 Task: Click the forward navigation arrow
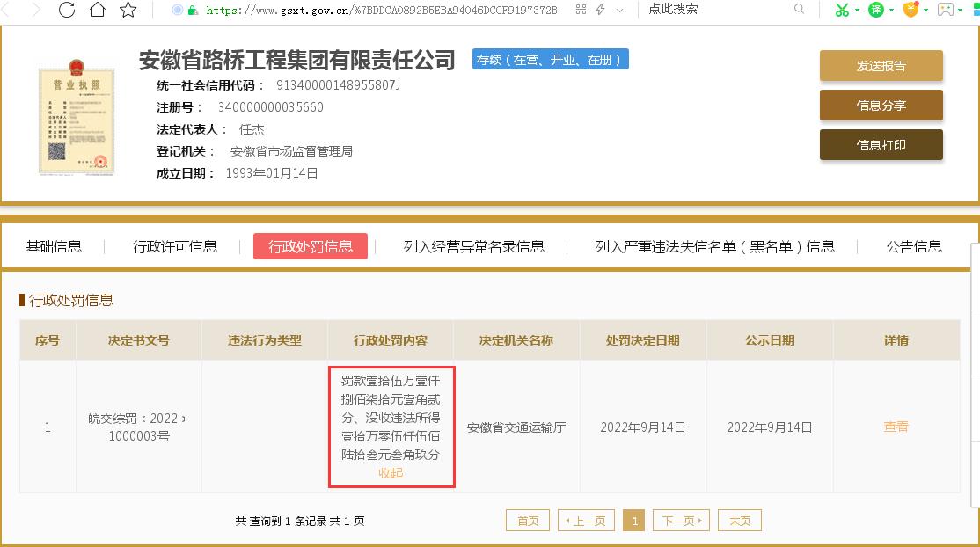pos(35,11)
